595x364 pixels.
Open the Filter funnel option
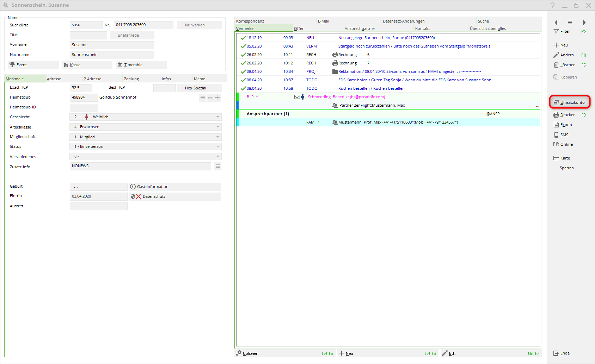point(556,31)
